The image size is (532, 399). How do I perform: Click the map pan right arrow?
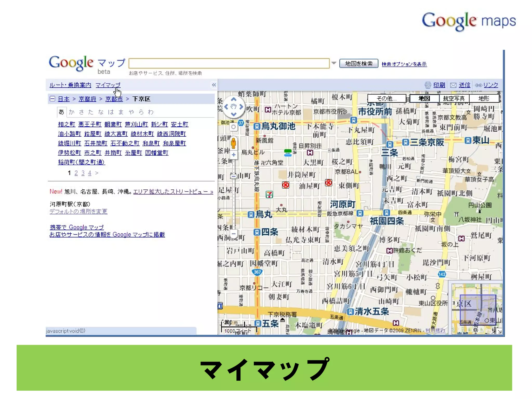tap(241, 107)
